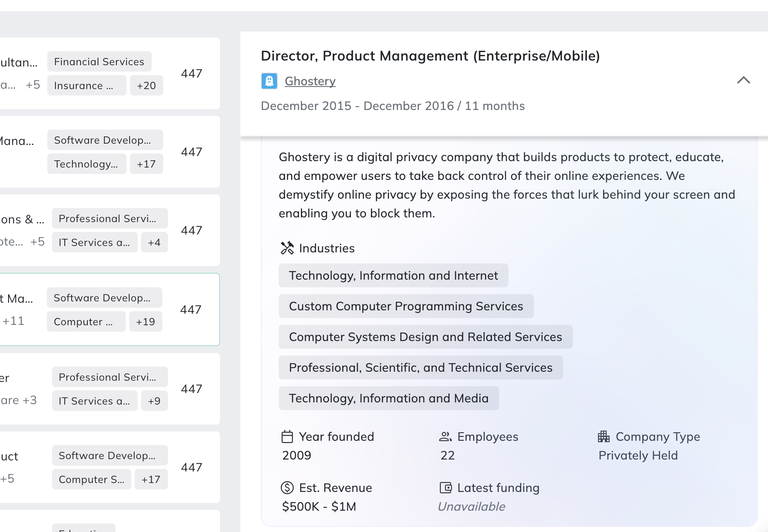Click the Ghostery ghost logo icon
Screen dimensions: 768x532
(x=269, y=81)
